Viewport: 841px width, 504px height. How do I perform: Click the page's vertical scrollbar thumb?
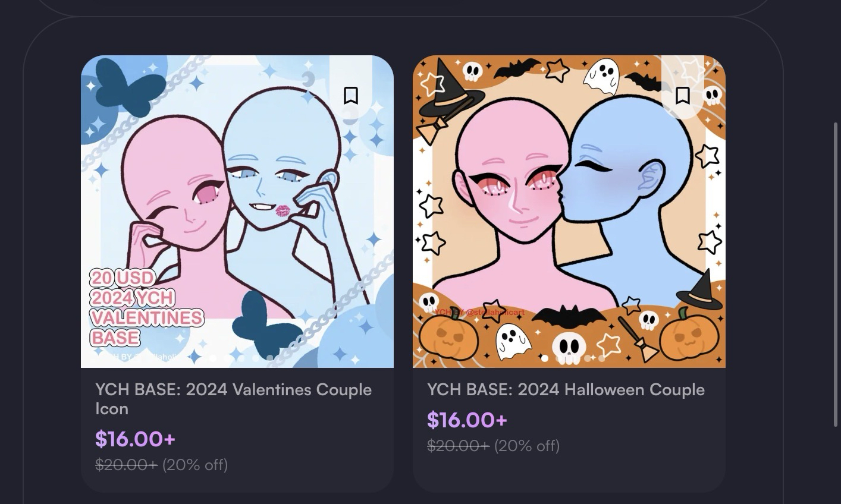[836, 273]
